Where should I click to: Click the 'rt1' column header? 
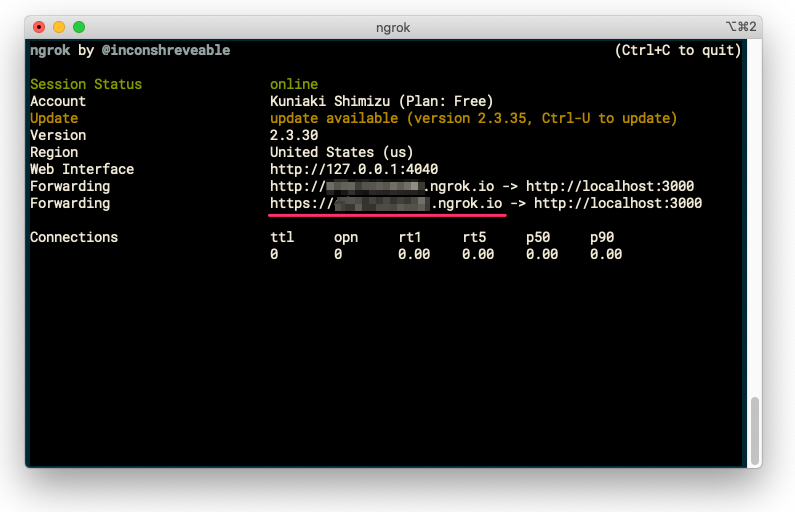tap(410, 237)
